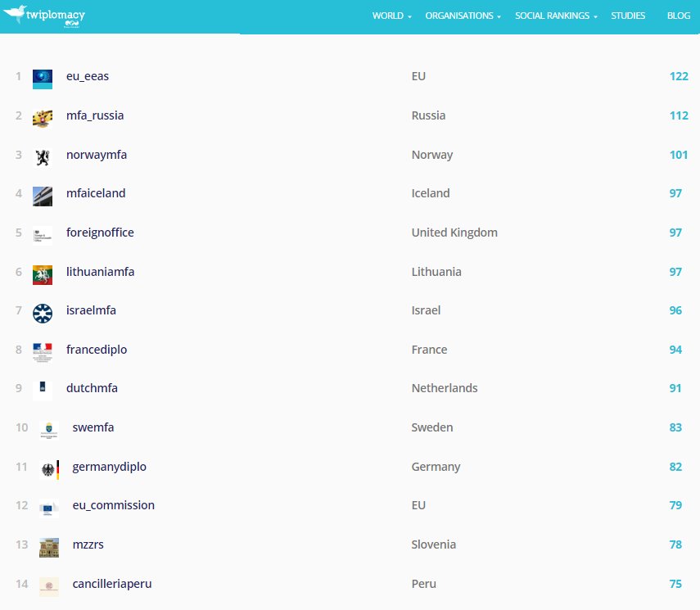This screenshot has width=700, height=610.
Task: Click the score 96 for israelmfa
Action: click(x=675, y=310)
